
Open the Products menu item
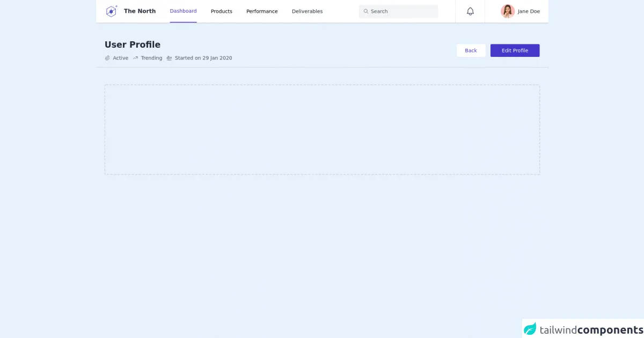pos(221,11)
